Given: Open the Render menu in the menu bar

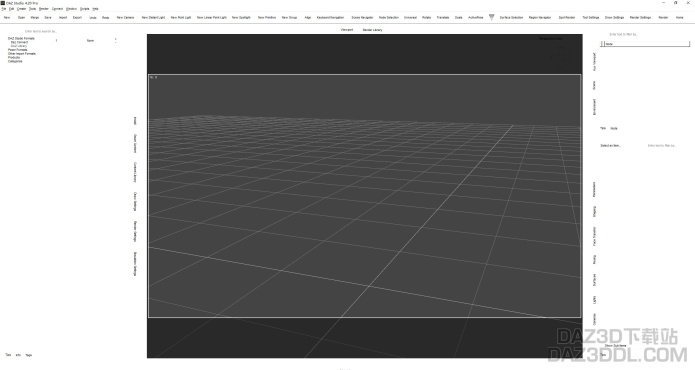Looking at the screenshot, I should (x=44, y=9).
